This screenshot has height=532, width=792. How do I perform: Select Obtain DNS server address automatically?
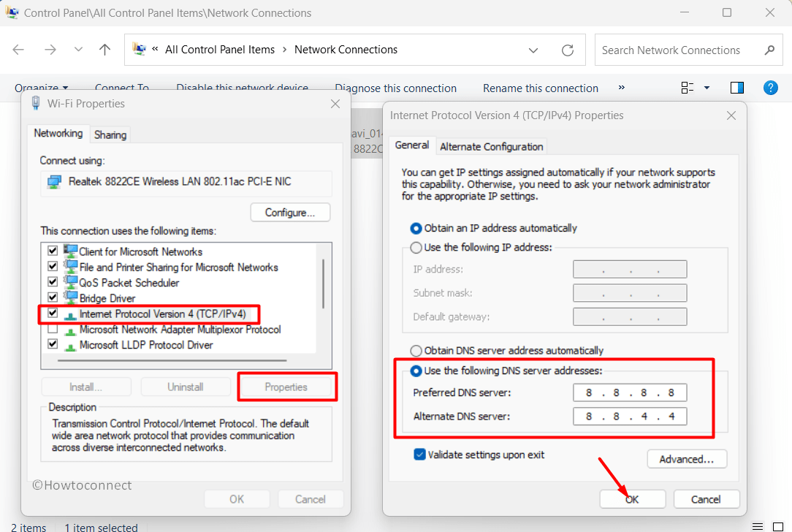point(416,351)
